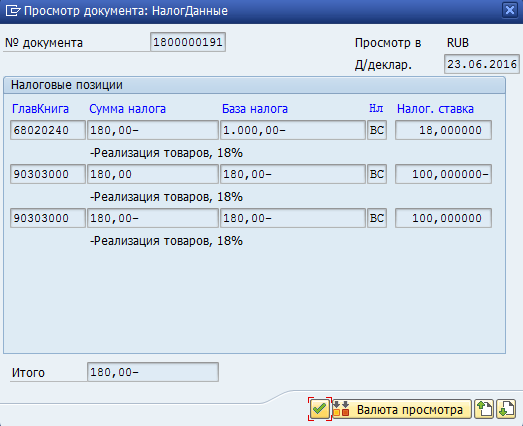This screenshot has width=523, height=426.
Task: Click the ГлавКнига column header
Action: 40,109
